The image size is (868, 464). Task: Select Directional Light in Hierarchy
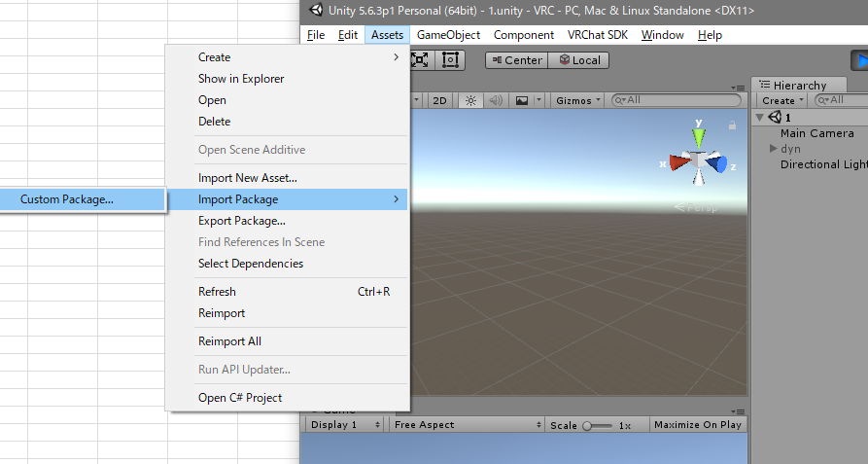tap(823, 163)
